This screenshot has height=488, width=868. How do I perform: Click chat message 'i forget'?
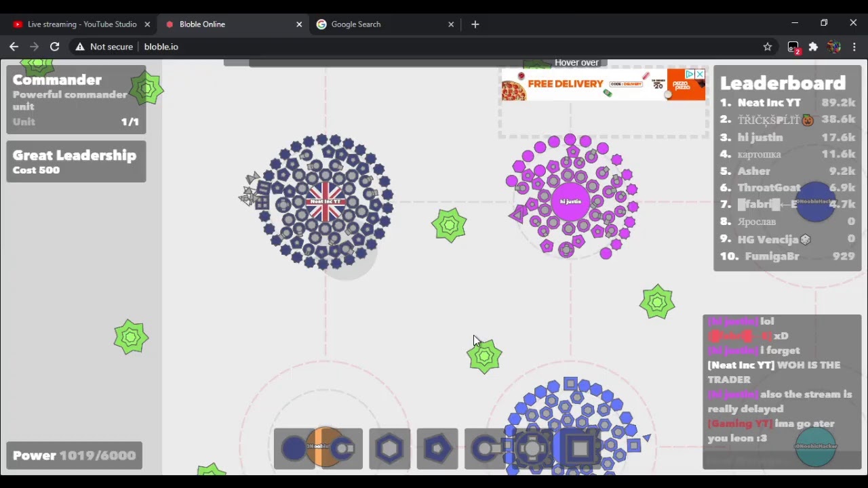tap(781, 350)
